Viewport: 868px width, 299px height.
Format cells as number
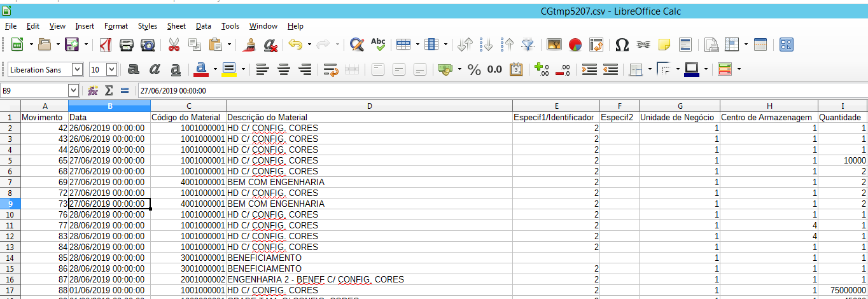coord(495,69)
